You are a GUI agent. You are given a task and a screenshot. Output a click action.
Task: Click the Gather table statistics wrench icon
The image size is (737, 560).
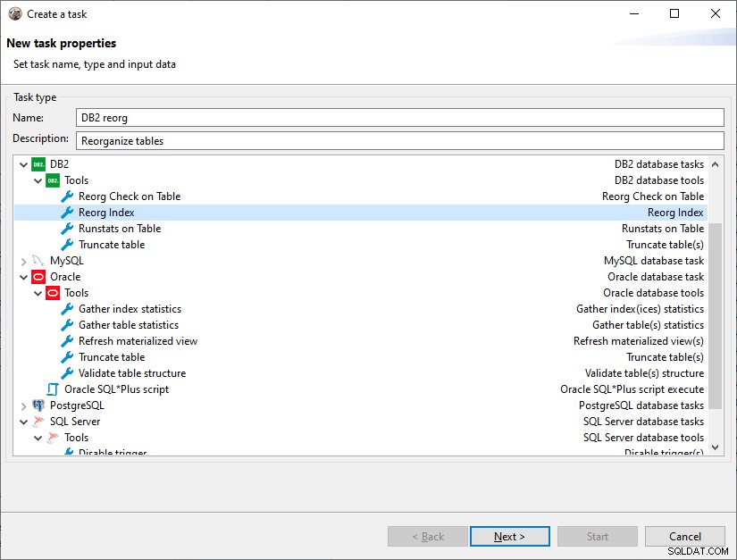pyautogui.click(x=67, y=324)
